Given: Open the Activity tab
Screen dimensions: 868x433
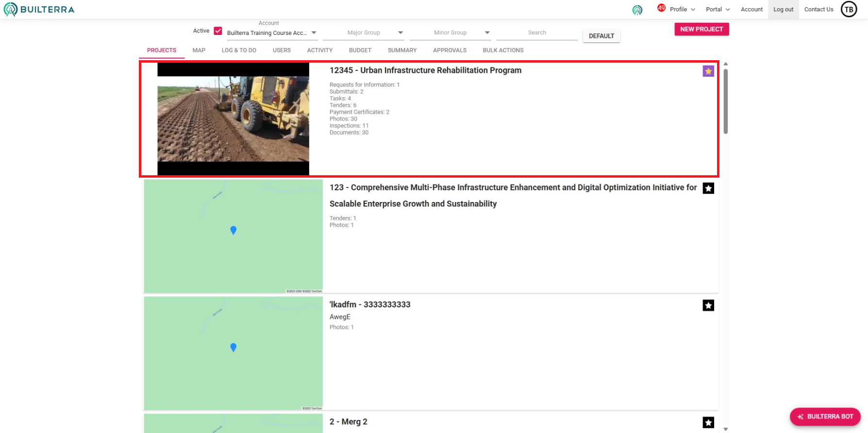Looking at the screenshot, I should 320,50.
